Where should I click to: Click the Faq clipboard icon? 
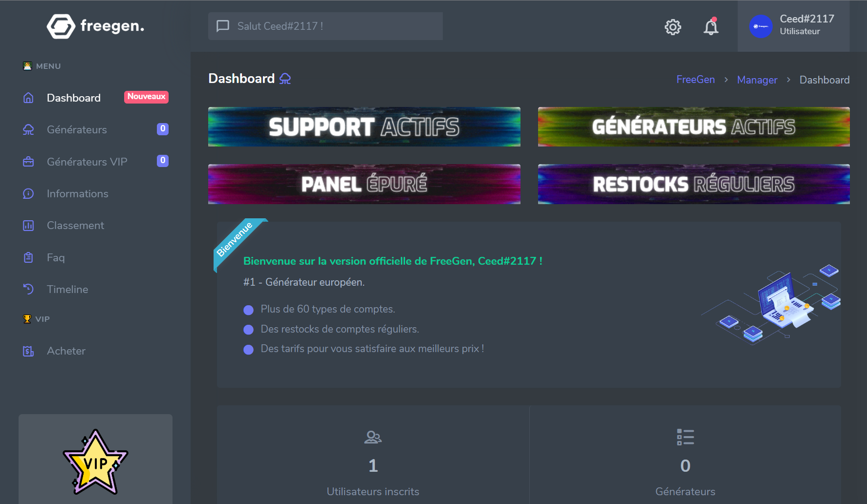(x=28, y=257)
